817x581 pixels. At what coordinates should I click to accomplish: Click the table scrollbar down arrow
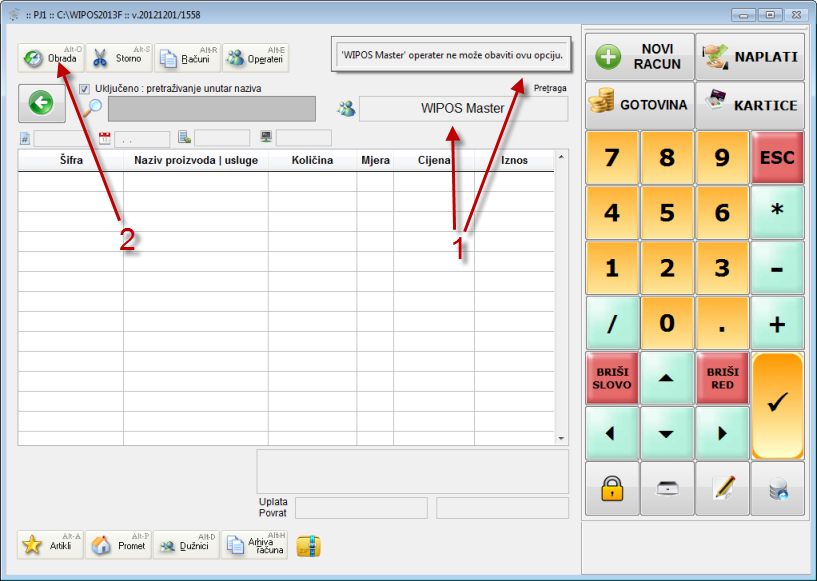click(560, 438)
